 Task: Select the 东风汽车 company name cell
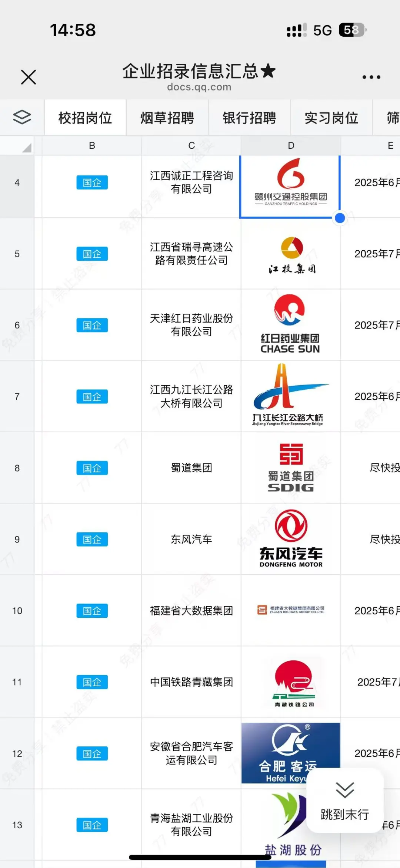(x=191, y=539)
